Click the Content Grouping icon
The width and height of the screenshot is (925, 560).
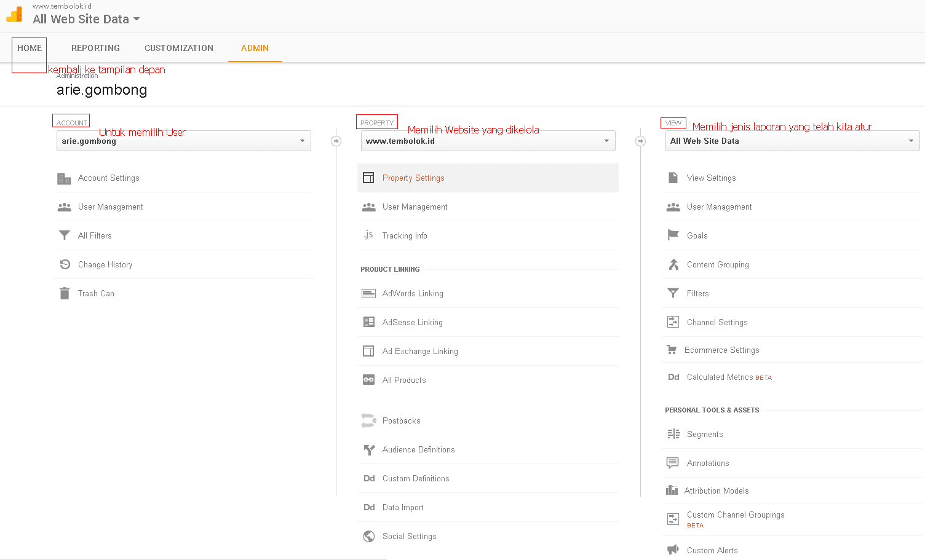pos(673,264)
